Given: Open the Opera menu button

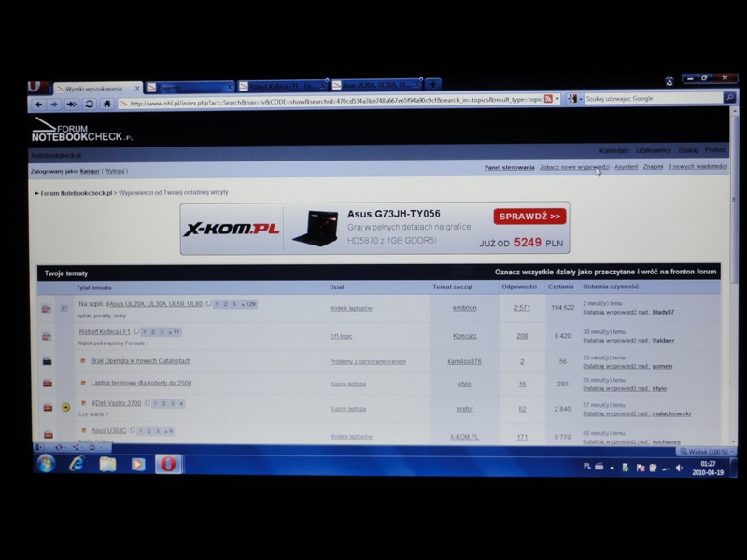Looking at the screenshot, I should (x=38, y=87).
